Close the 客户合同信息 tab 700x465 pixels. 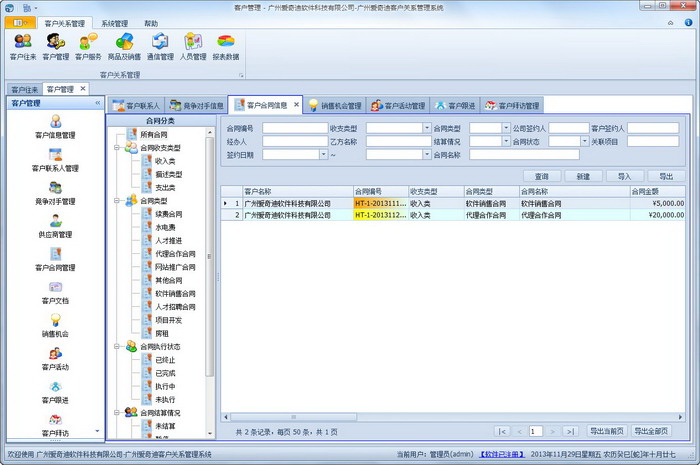tap(296, 104)
